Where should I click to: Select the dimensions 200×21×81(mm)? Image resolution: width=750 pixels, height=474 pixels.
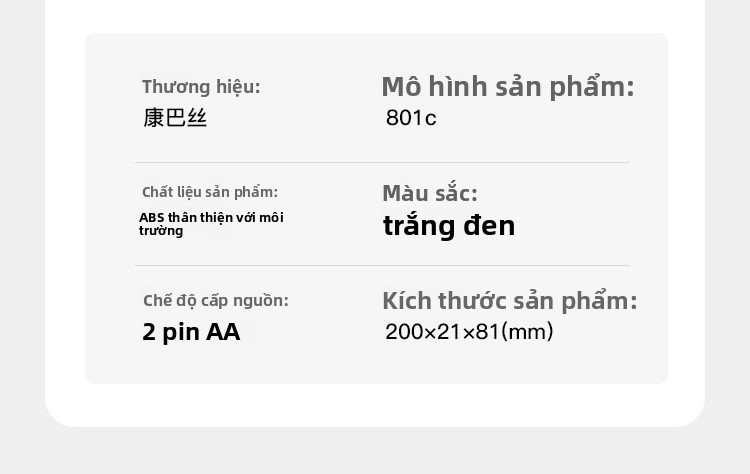tap(469, 332)
